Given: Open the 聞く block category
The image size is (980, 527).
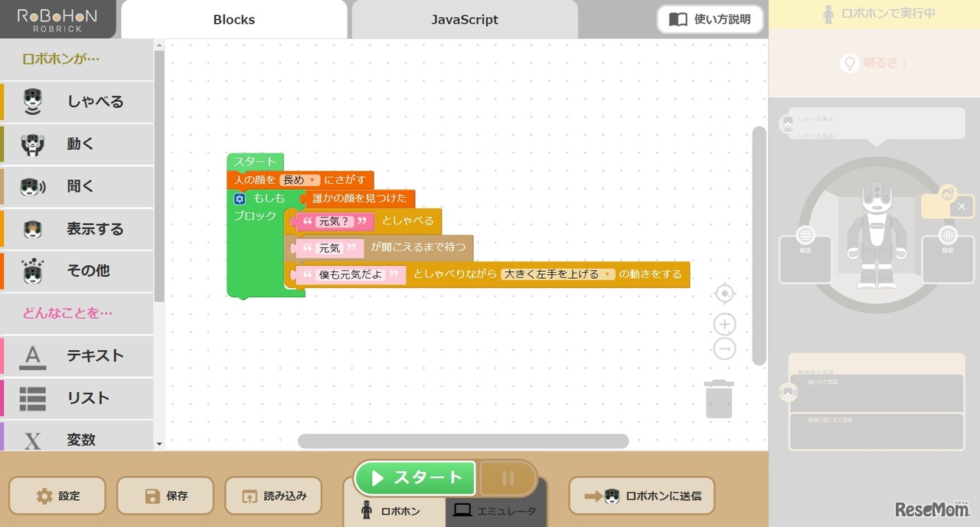Looking at the screenshot, I should tap(77, 186).
